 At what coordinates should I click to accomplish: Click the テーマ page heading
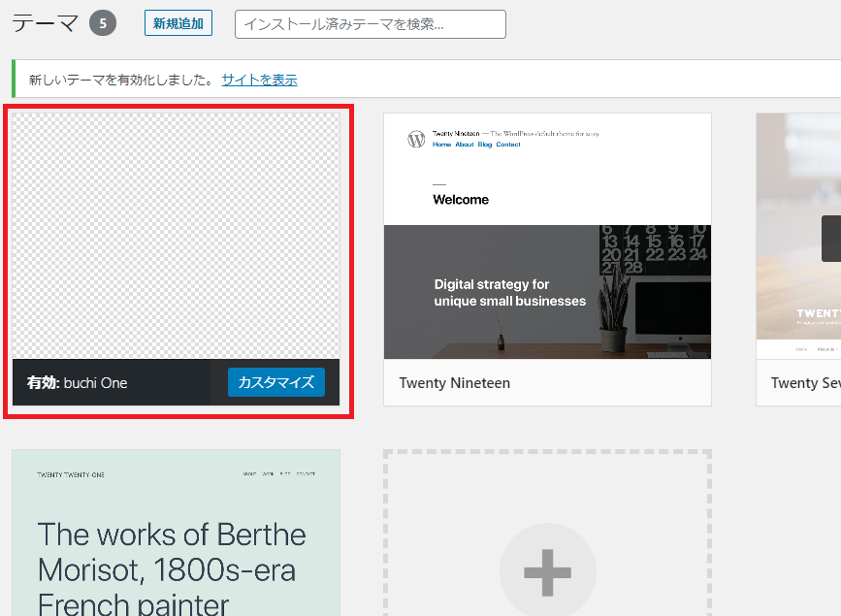coord(45,23)
